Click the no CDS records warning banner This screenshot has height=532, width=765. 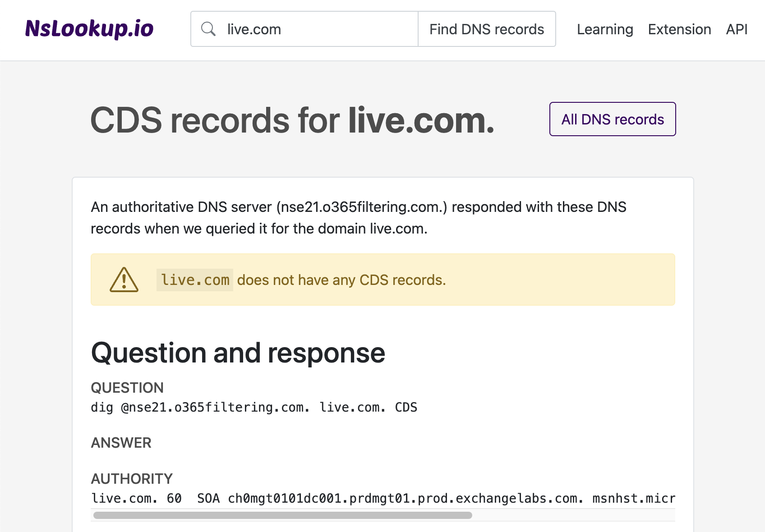(x=383, y=280)
